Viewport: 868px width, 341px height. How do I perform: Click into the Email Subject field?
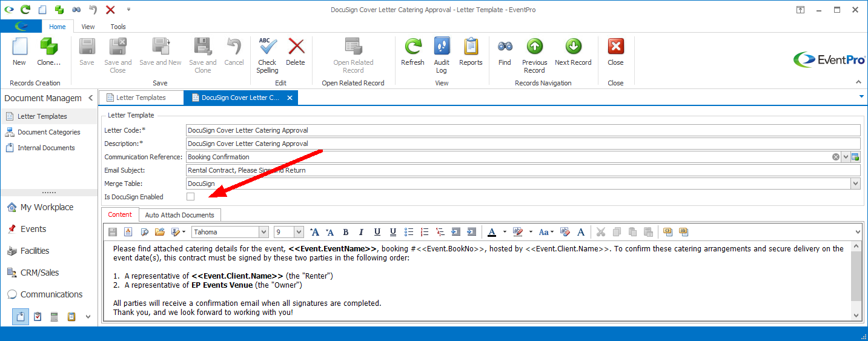523,170
